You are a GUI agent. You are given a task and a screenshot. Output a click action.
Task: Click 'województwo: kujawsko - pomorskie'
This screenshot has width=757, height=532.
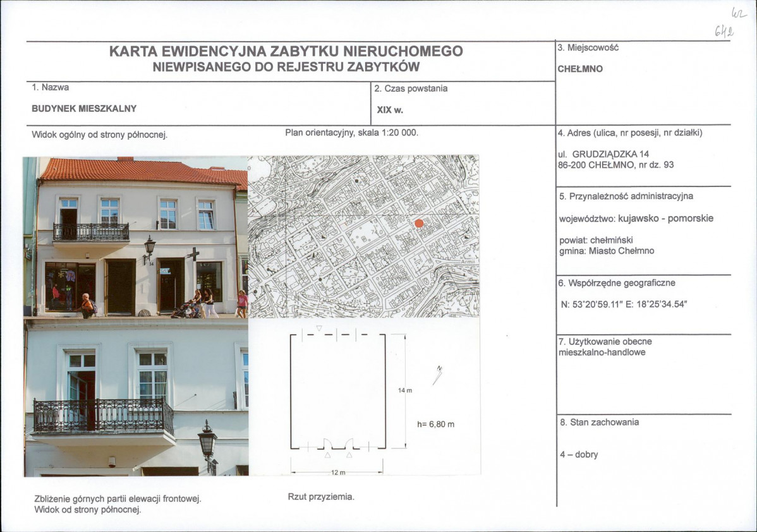636,219
